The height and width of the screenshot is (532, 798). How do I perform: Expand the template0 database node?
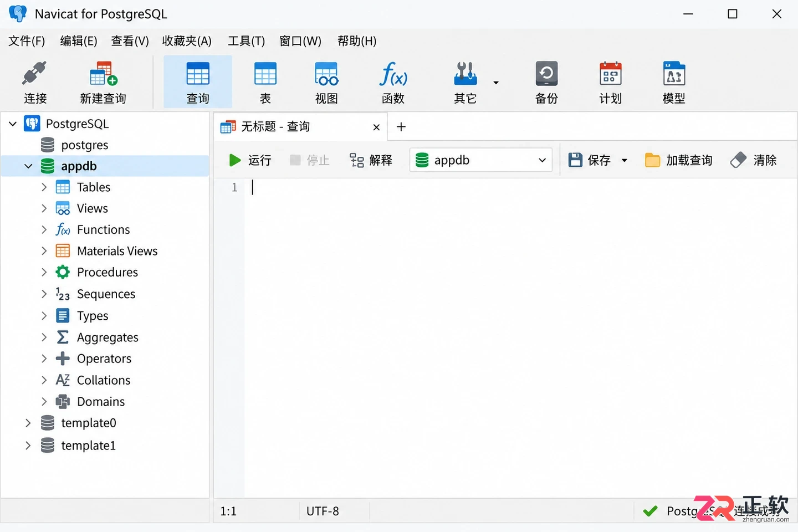click(28, 423)
